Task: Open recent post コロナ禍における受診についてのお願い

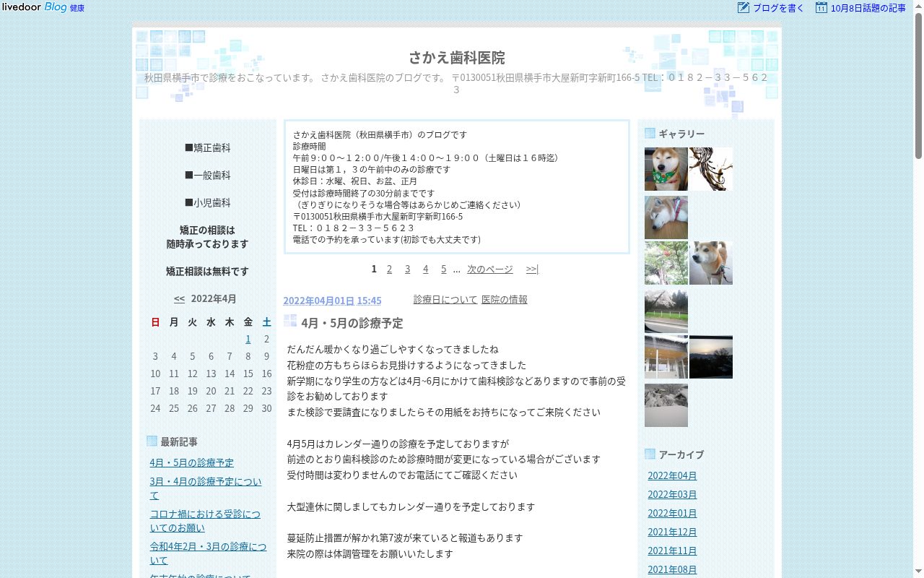Action: (x=205, y=521)
